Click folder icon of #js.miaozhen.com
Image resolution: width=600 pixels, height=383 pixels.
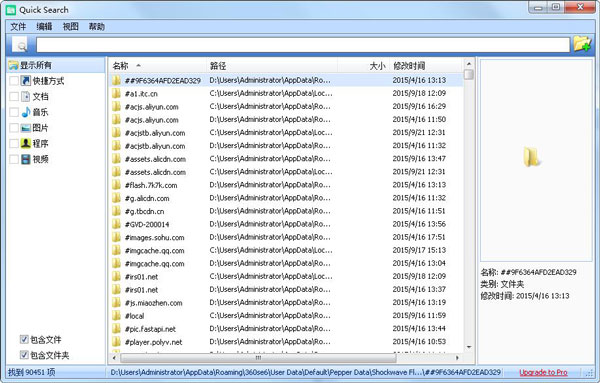click(116, 302)
